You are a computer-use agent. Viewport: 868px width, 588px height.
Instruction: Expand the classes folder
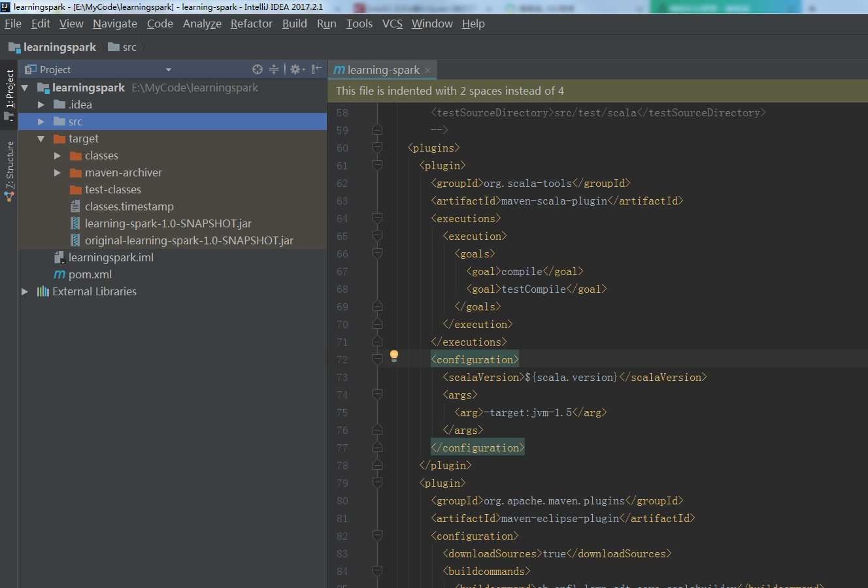pyautogui.click(x=58, y=155)
